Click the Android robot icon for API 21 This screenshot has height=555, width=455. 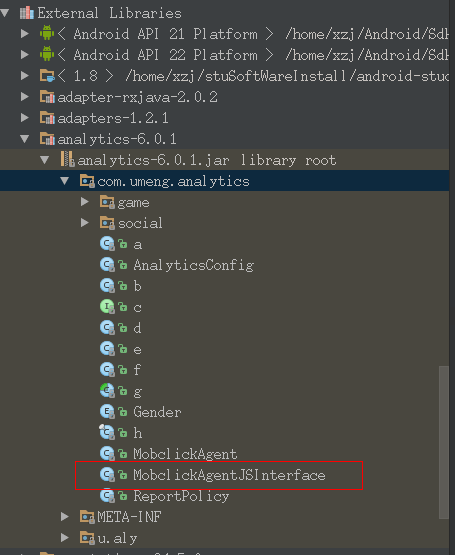[47, 33]
